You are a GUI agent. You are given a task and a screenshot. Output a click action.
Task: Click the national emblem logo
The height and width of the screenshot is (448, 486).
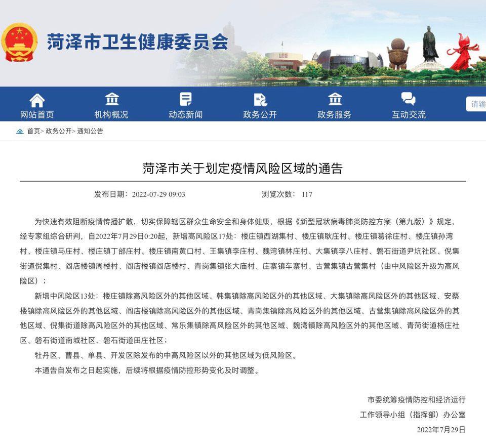click(19, 43)
